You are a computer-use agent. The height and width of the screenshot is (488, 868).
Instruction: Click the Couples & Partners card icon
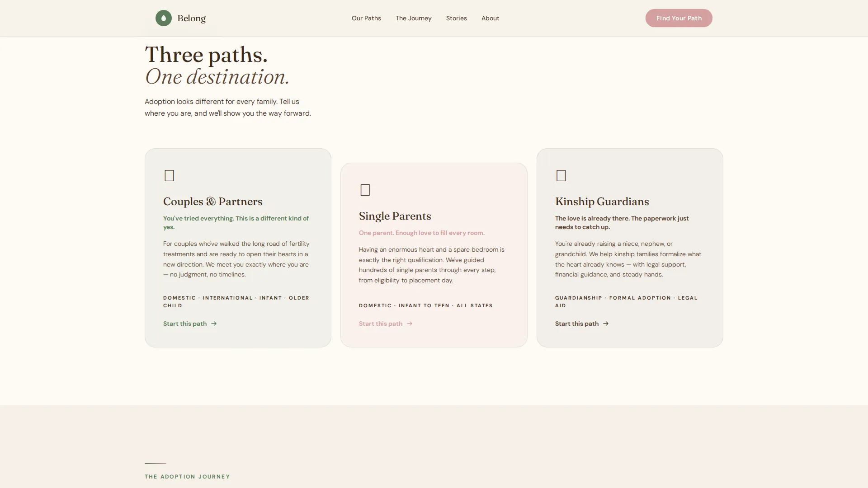tap(169, 175)
